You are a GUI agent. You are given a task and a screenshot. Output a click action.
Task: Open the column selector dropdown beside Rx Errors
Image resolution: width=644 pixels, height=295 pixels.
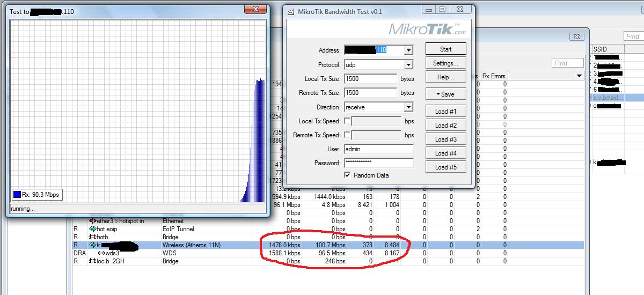pyautogui.click(x=579, y=76)
